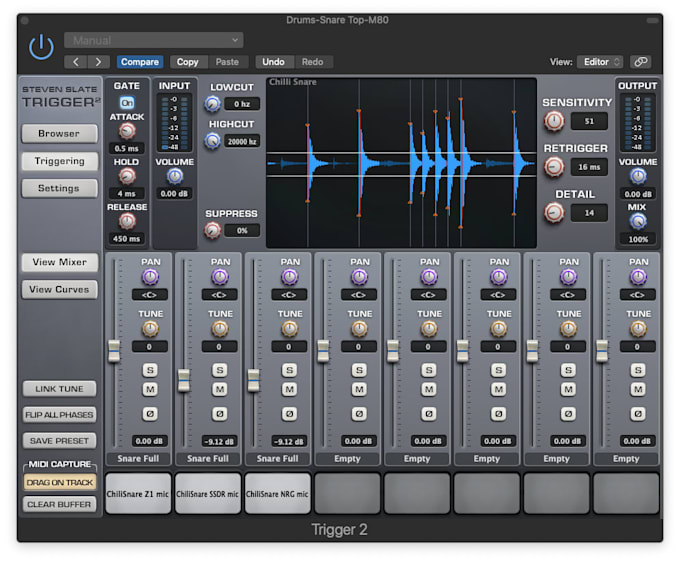
Task: Click the Output Volume knob
Action: coord(638,176)
